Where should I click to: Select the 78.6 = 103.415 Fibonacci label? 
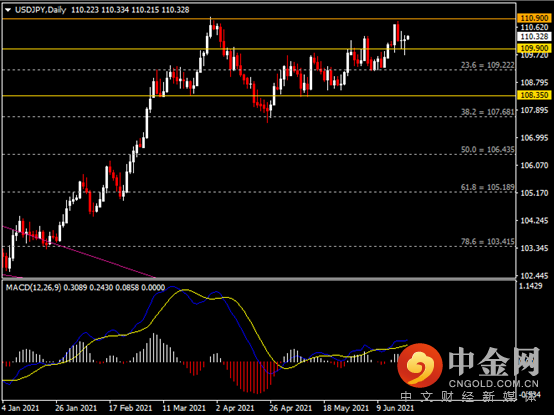pyautogui.click(x=488, y=242)
